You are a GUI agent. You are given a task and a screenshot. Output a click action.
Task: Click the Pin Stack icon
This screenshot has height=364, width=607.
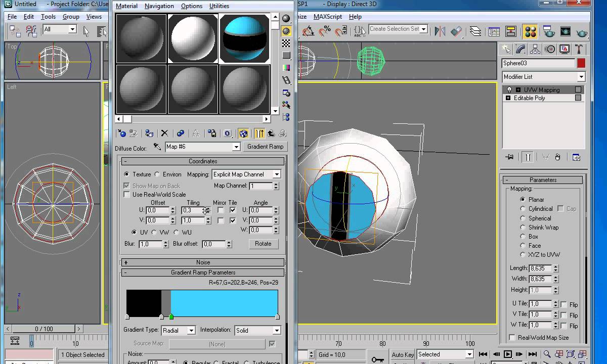pyautogui.click(x=509, y=157)
